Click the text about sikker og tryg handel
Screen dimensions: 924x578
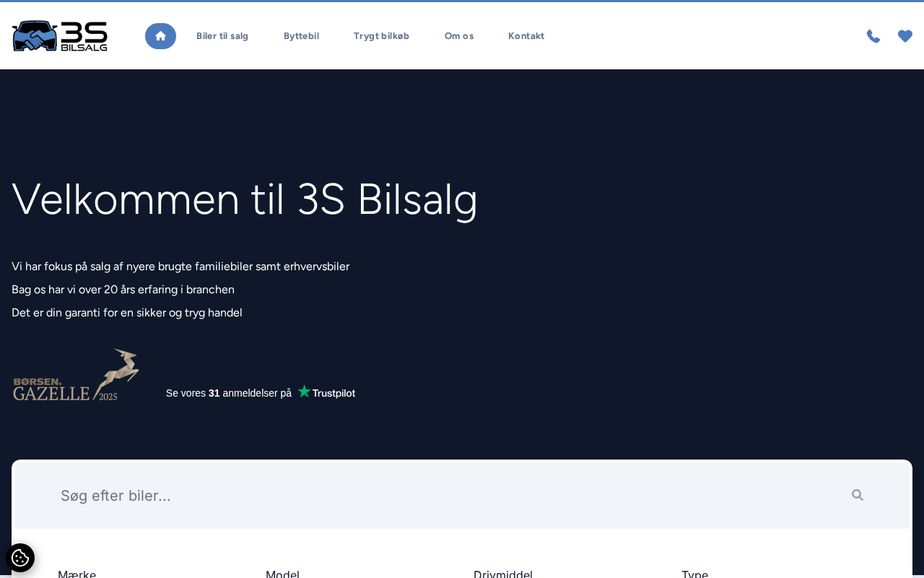[127, 313]
